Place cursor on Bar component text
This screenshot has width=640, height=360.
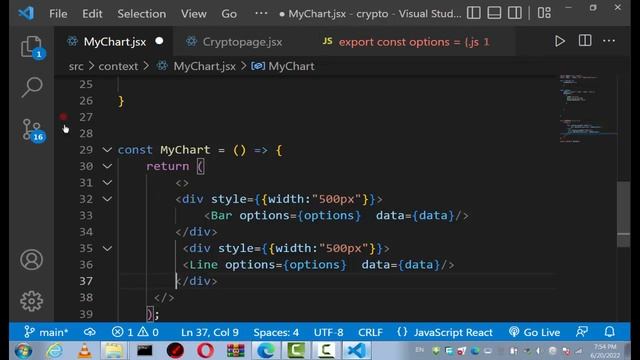coord(222,216)
